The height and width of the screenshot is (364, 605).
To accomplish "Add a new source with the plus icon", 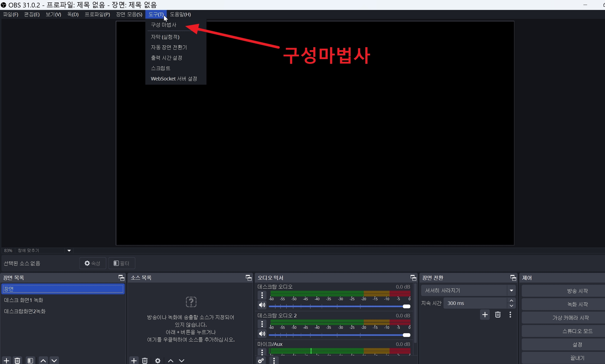I will click(134, 361).
